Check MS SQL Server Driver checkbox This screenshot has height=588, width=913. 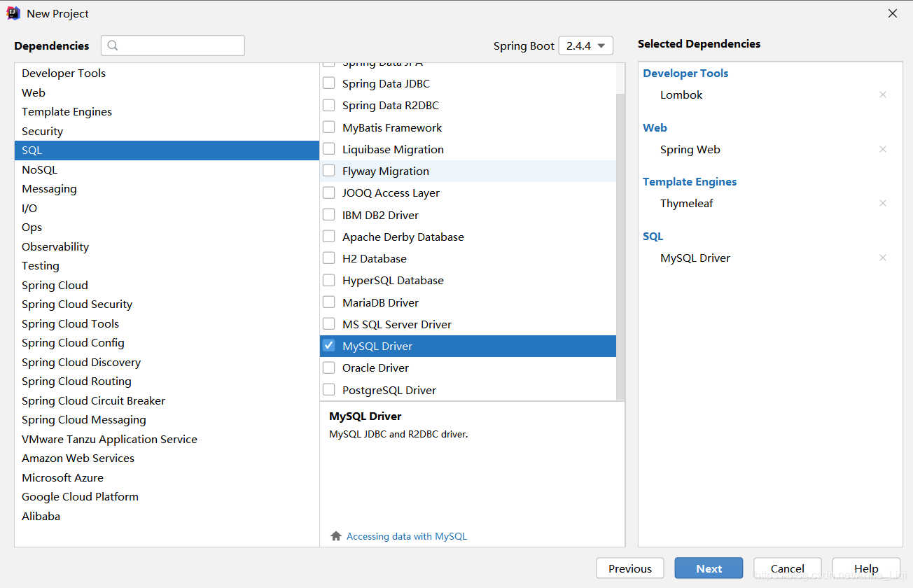coord(328,324)
